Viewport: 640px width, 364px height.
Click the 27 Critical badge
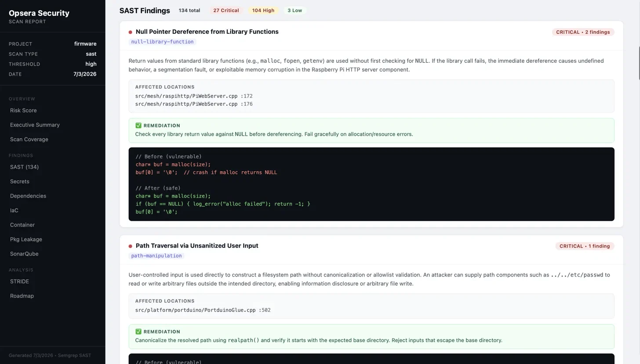pos(226,11)
